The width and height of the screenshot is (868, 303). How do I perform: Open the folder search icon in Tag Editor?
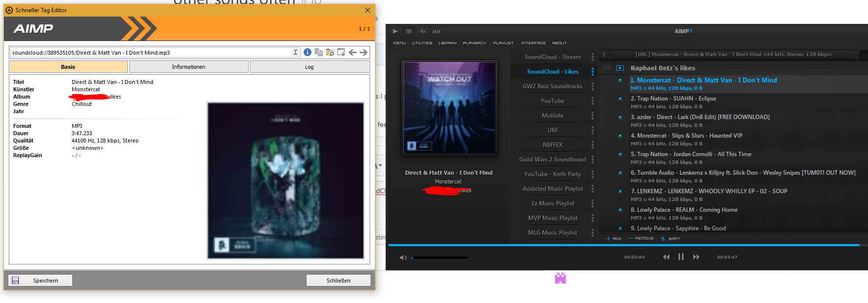click(330, 52)
